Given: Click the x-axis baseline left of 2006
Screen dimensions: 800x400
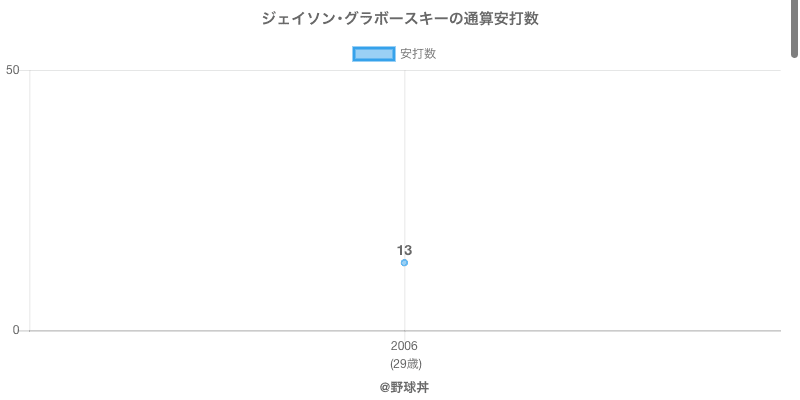Looking at the screenshot, I should [200, 331].
